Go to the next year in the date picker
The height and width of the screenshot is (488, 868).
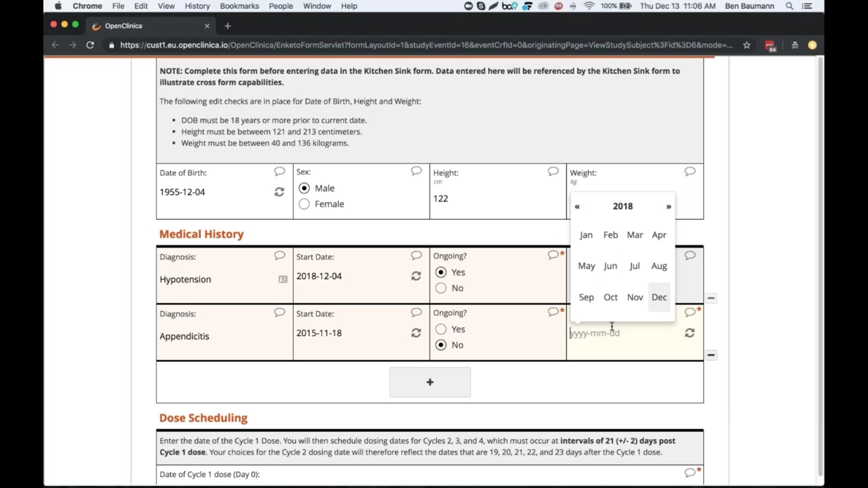click(x=668, y=206)
